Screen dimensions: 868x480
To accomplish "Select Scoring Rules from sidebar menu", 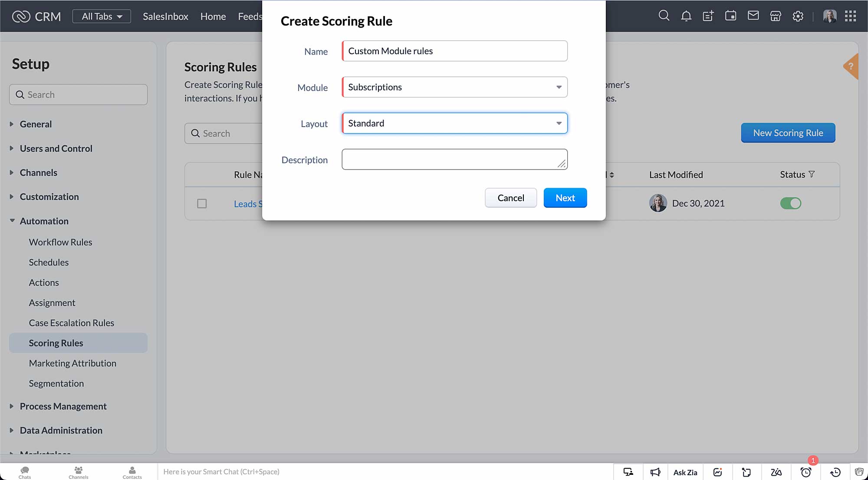I will [x=56, y=343].
